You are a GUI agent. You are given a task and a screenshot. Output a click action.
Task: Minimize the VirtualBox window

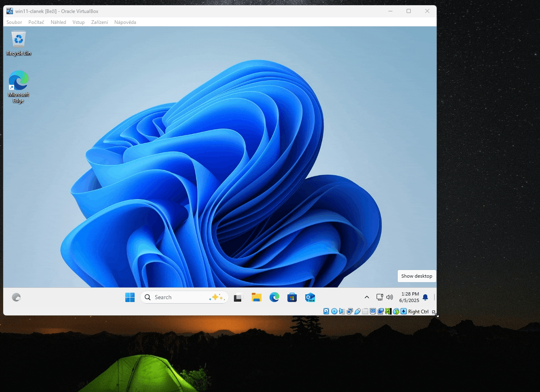(390, 11)
